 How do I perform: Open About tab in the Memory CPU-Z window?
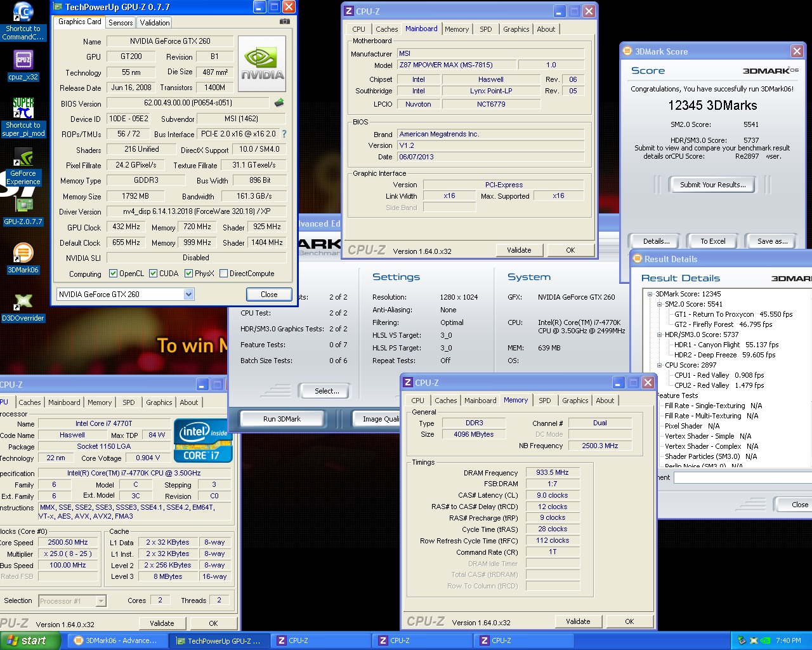pos(605,401)
